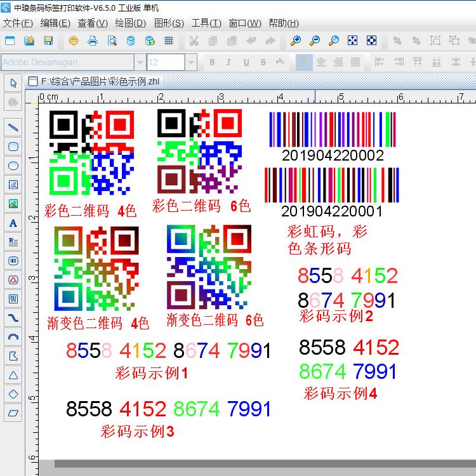
Task: Select the arrow pointer tool
Action: (x=13, y=83)
